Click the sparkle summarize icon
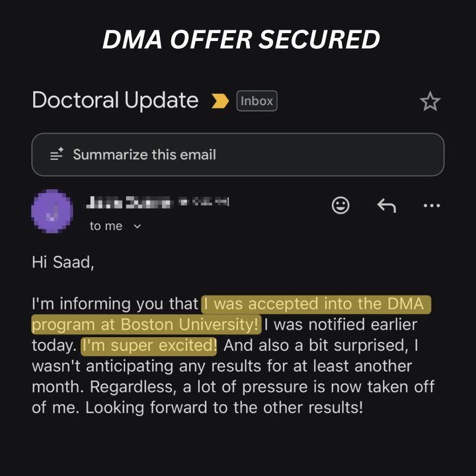 (x=57, y=154)
